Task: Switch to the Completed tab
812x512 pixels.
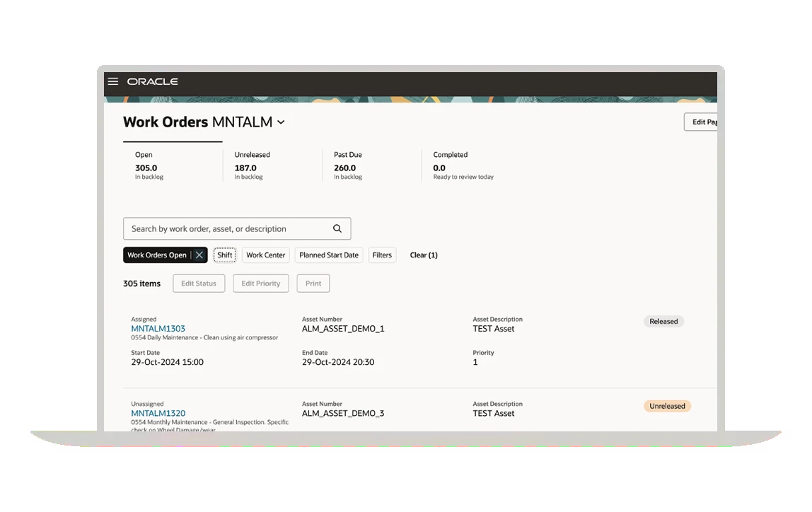Action: pos(463,165)
